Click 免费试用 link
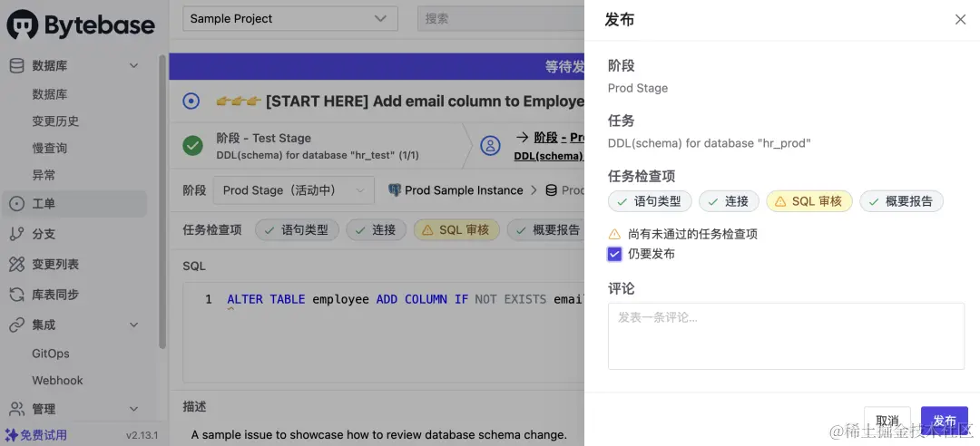The width and height of the screenshot is (980, 446). [x=44, y=435]
